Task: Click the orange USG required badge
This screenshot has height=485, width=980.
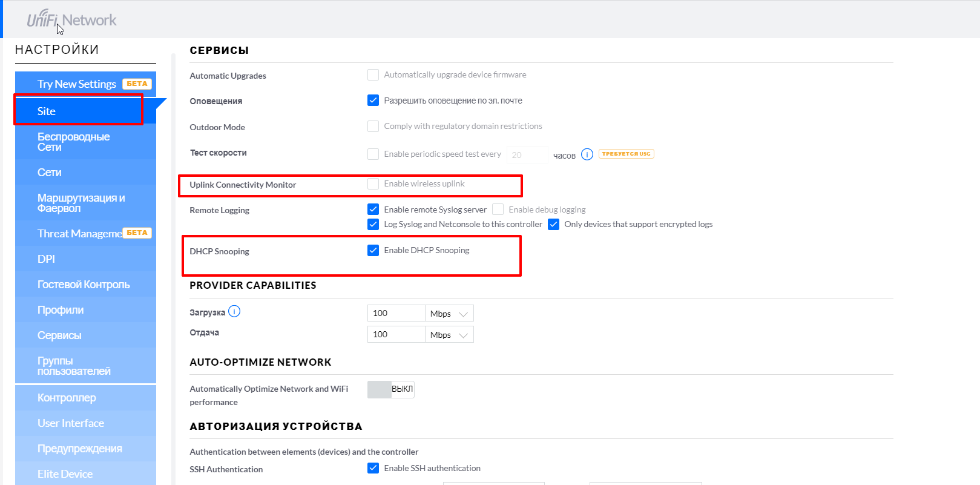Action: 626,154
